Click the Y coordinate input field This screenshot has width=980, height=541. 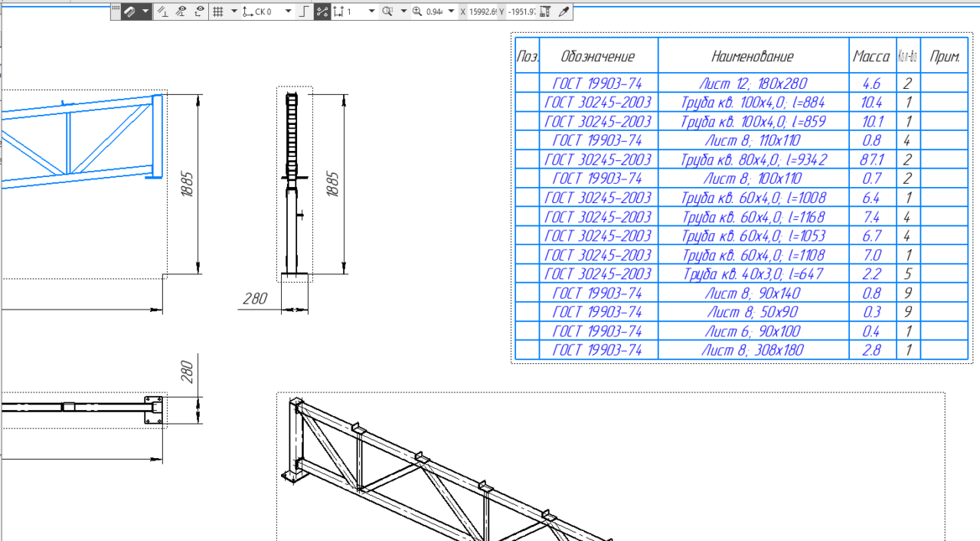point(522,11)
